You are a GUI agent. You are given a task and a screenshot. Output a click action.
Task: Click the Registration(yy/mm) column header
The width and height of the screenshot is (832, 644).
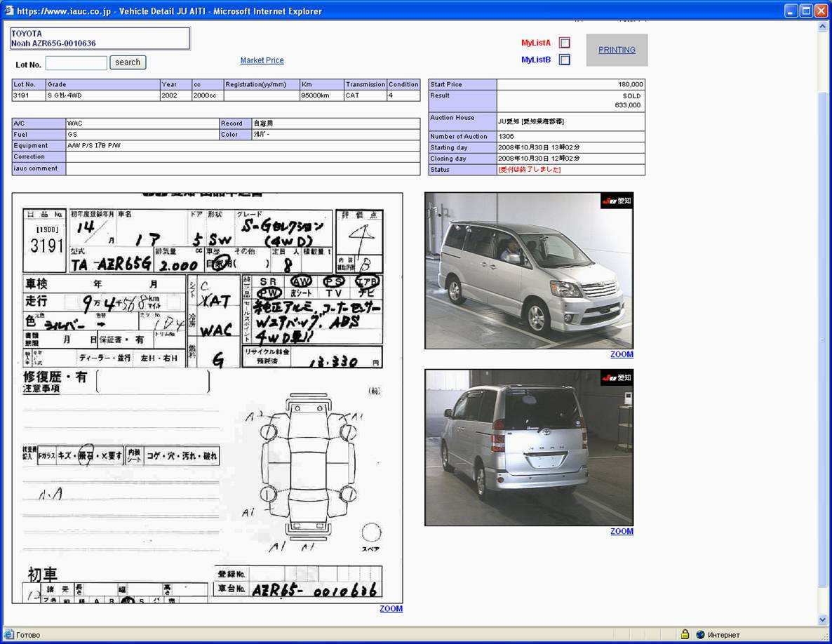(262, 84)
